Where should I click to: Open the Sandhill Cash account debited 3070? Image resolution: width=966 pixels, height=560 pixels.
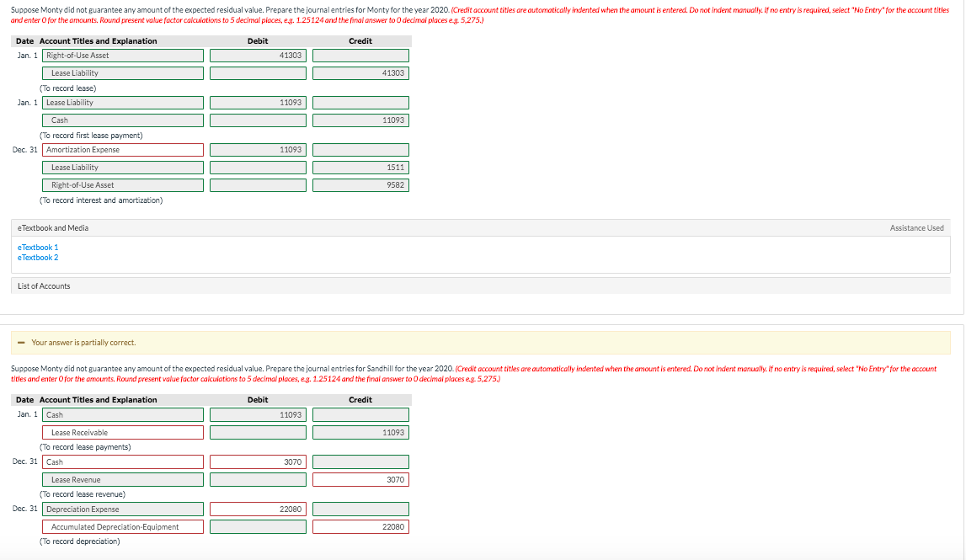pos(123,462)
